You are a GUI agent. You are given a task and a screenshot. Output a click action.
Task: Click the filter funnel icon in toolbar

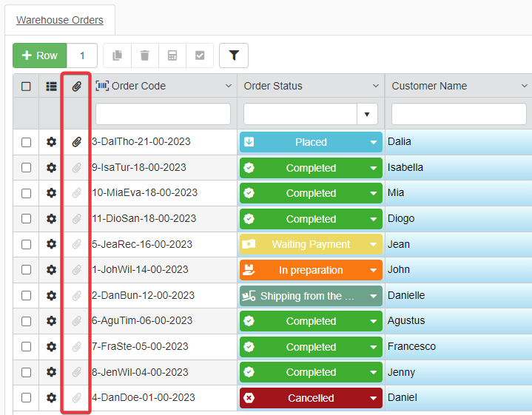(x=234, y=55)
